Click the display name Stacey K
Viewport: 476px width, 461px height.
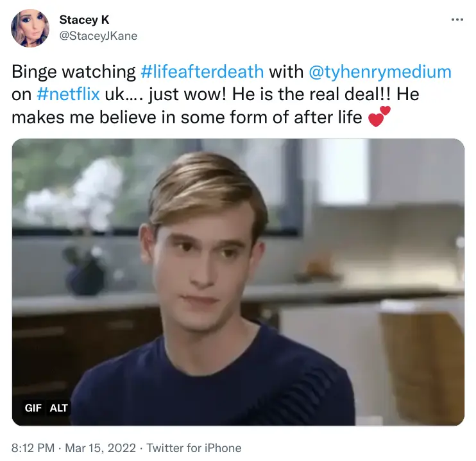84,20
